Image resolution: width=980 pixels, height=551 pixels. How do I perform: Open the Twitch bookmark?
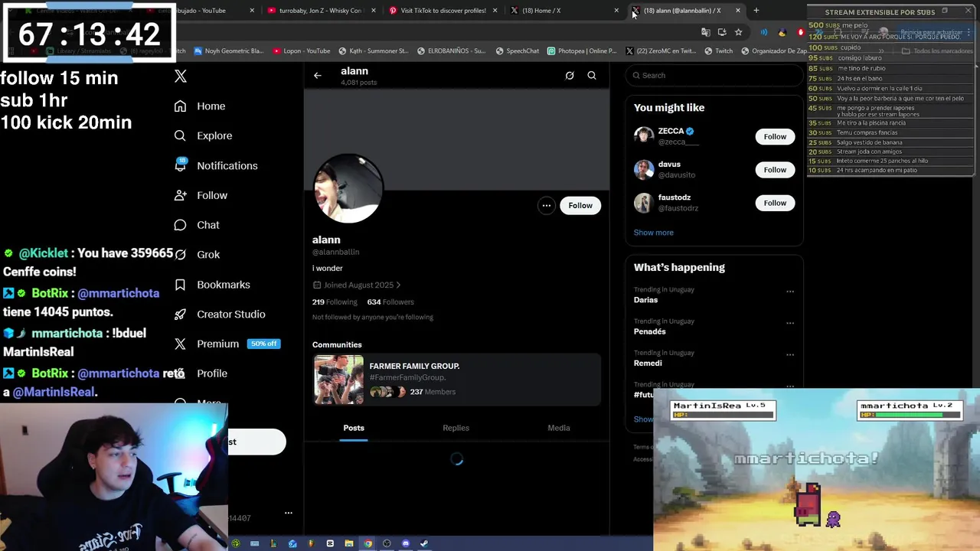718,51
